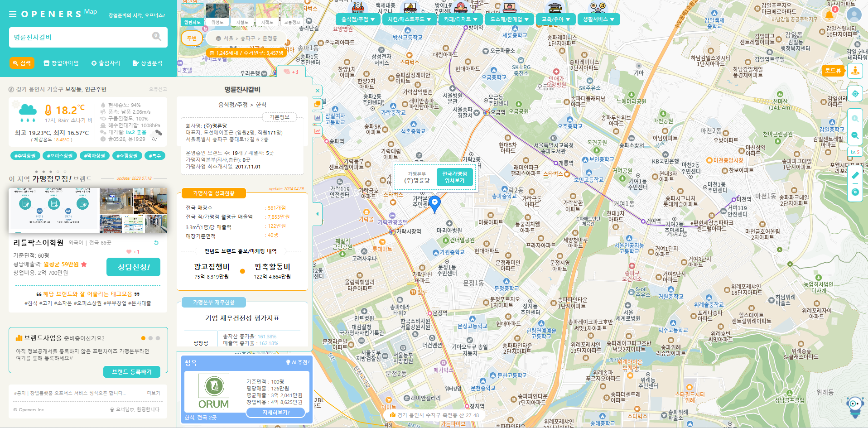Click the blue map location pin marker

(434, 204)
